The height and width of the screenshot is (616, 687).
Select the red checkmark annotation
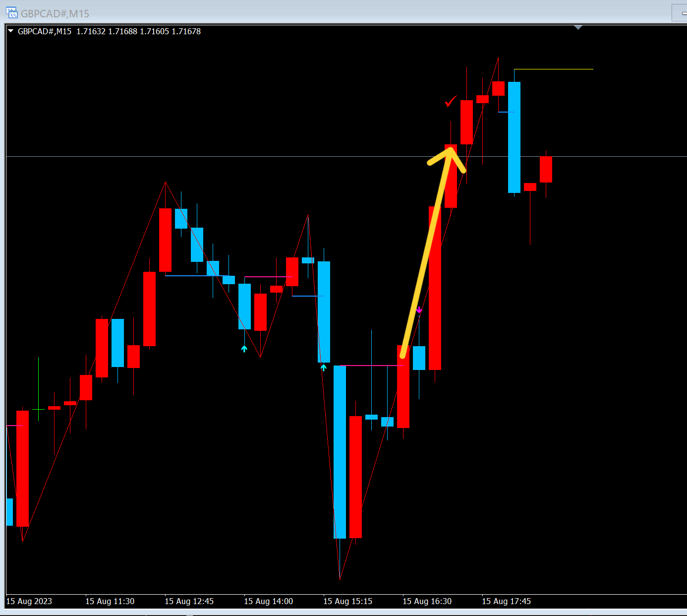point(450,102)
